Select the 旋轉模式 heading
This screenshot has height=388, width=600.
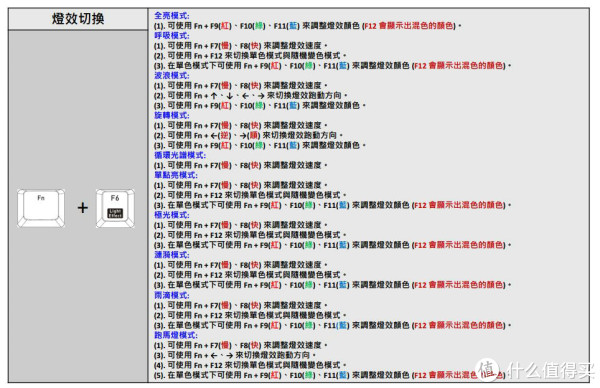pos(171,115)
